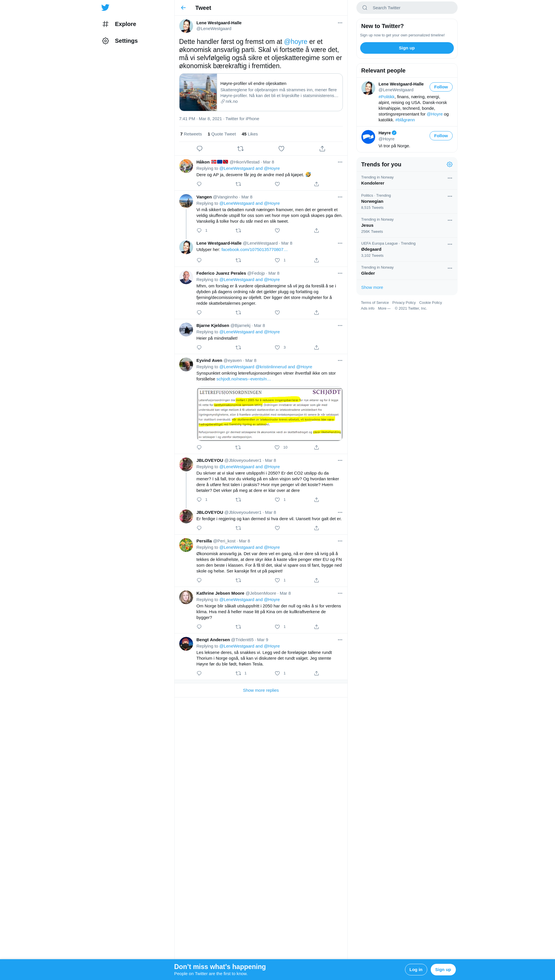Screen dimensions: 555x980
Task: Follow Lene Westgaard-Halle
Action: tap(441, 87)
